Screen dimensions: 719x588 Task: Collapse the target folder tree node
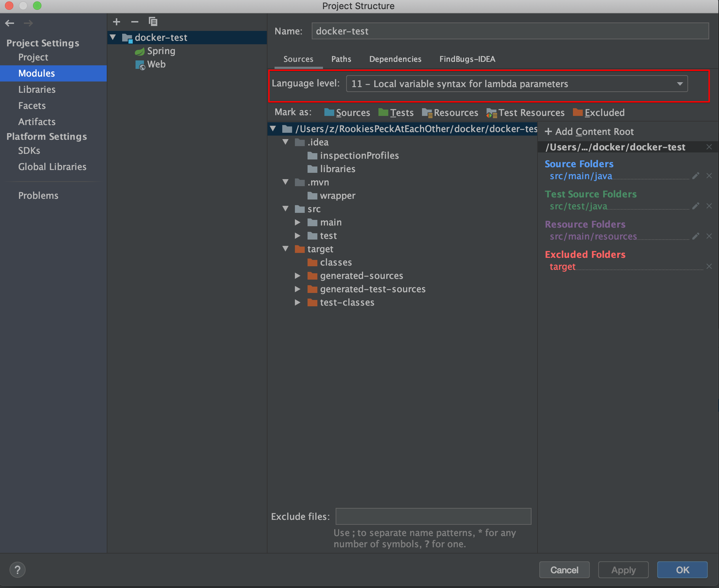click(285, 249)
